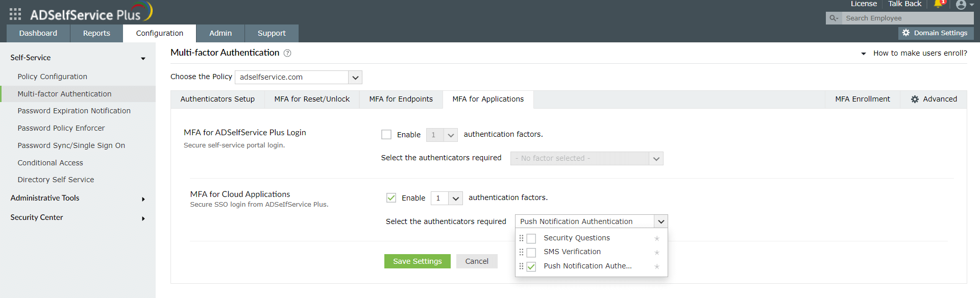
Task: Click the drag handle beside SMS Verification
Action: point(521,252)
